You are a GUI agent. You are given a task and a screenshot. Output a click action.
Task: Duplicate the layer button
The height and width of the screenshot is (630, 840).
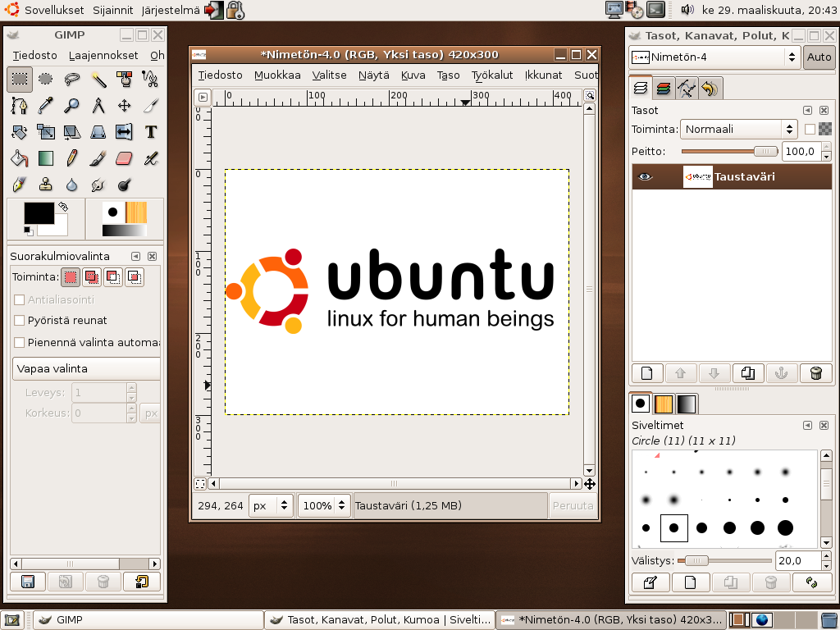click(x=748, y=373)
